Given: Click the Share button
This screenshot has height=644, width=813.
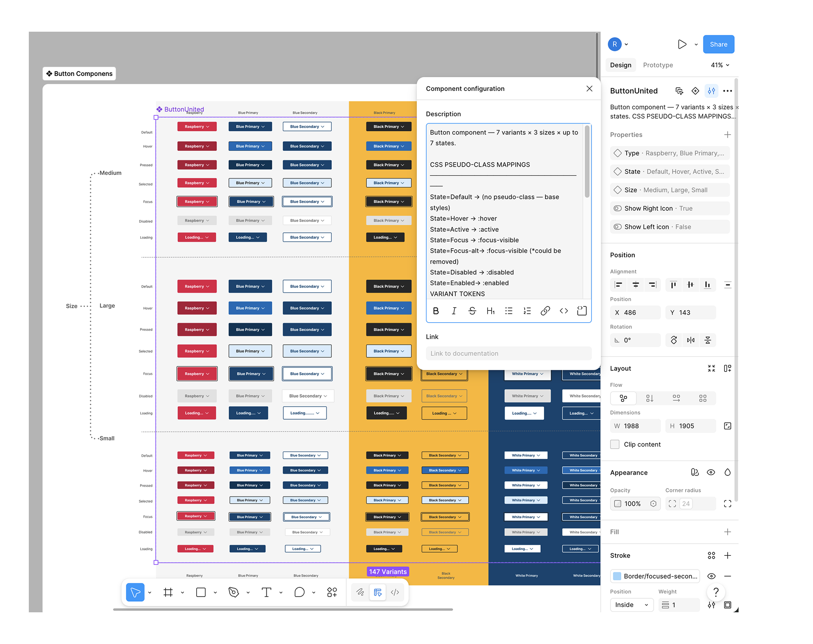Looking at the screenshot, I should 718,44.
